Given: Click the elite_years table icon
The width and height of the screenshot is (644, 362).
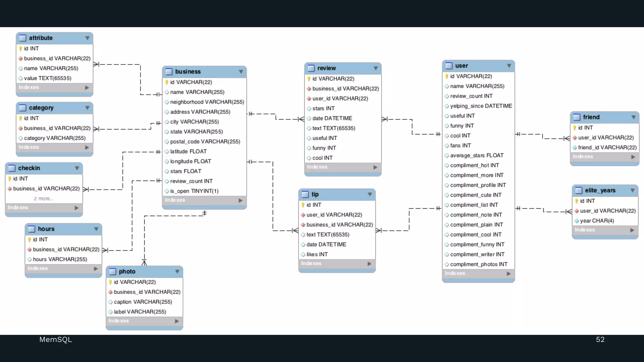Looking at the screenshot, I should click(579, 190).
